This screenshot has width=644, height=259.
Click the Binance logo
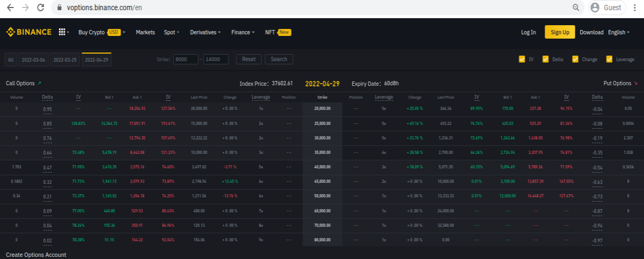(28, 32)
